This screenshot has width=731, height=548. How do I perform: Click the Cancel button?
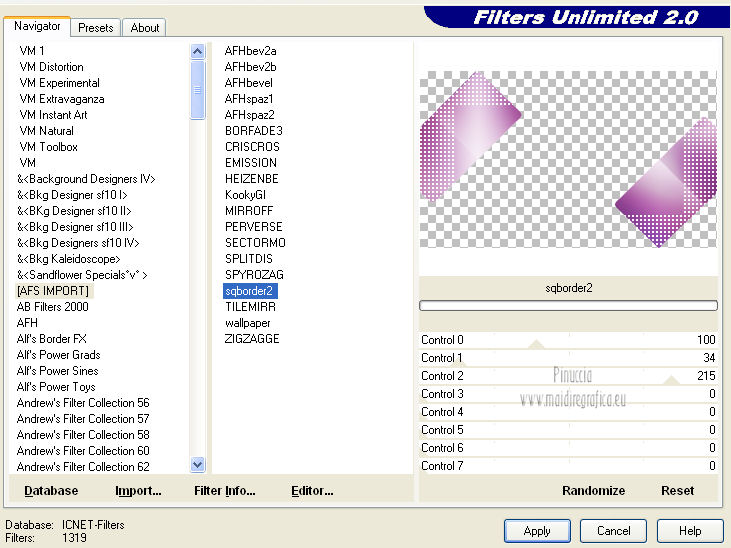[614, 531]
